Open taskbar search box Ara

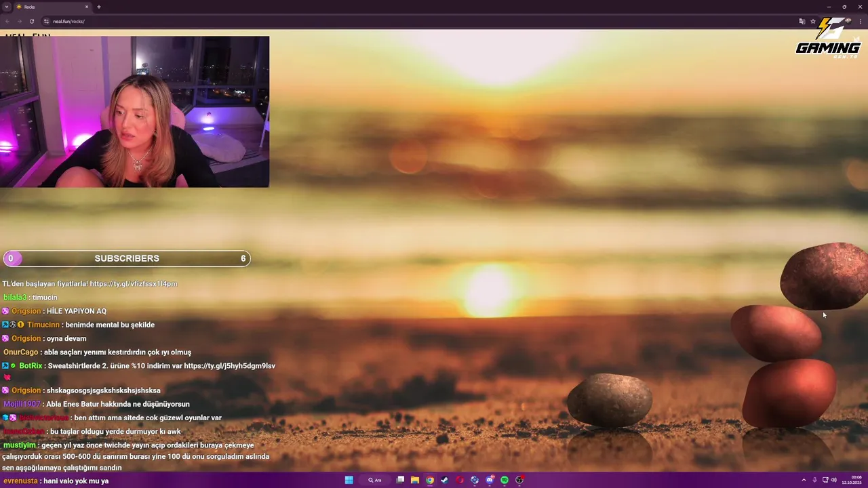(x=375, y=480)
